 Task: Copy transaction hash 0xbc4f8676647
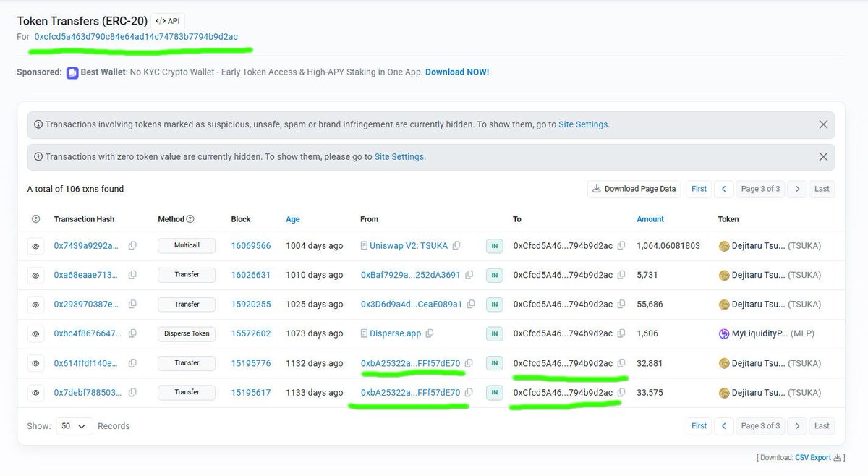132,333
